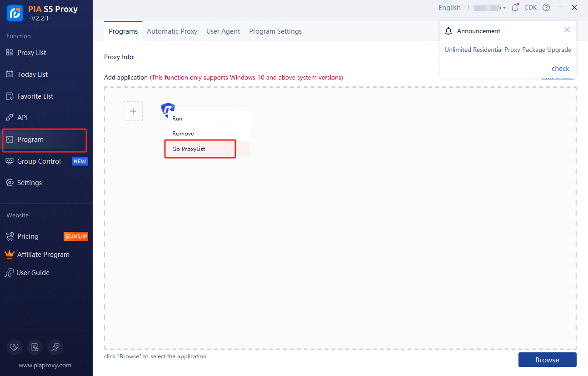Select the blue shield application icon
The image size is (588, 376).
point(167,108)
